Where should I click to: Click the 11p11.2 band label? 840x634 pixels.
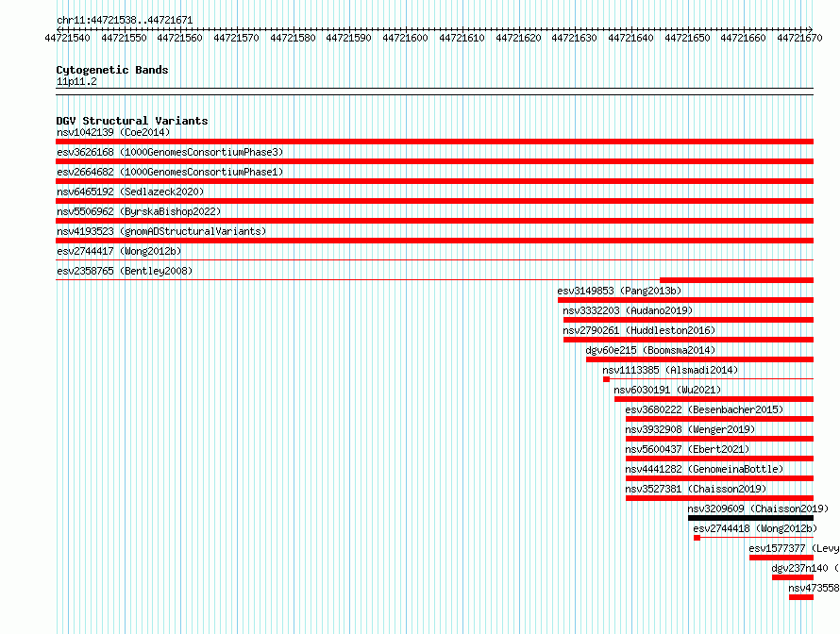pos(76,81)
